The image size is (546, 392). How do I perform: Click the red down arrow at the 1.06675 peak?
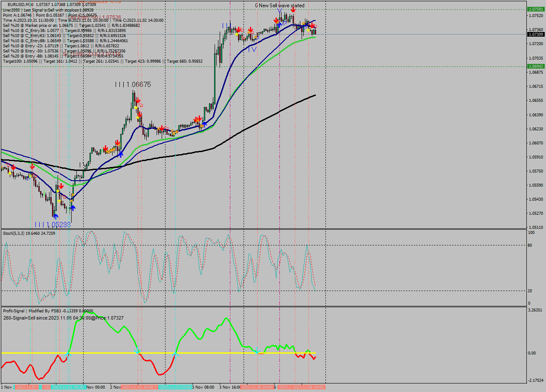[138, 100]
